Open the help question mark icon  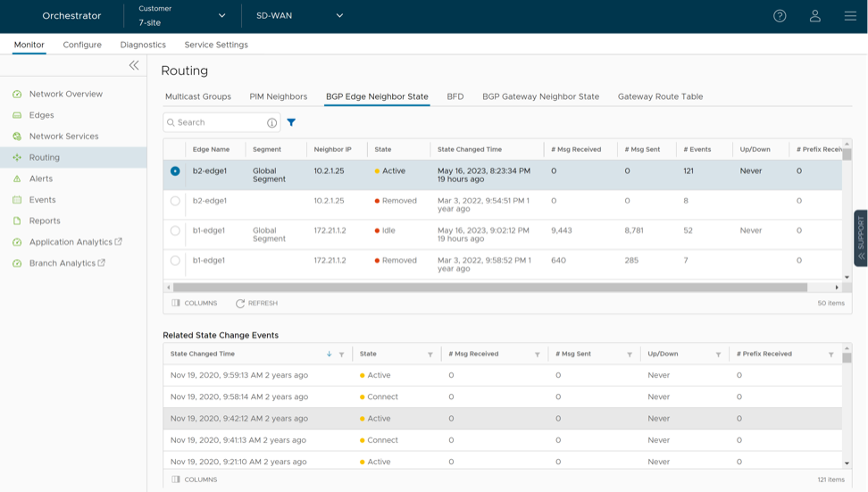tap(780, 16)
